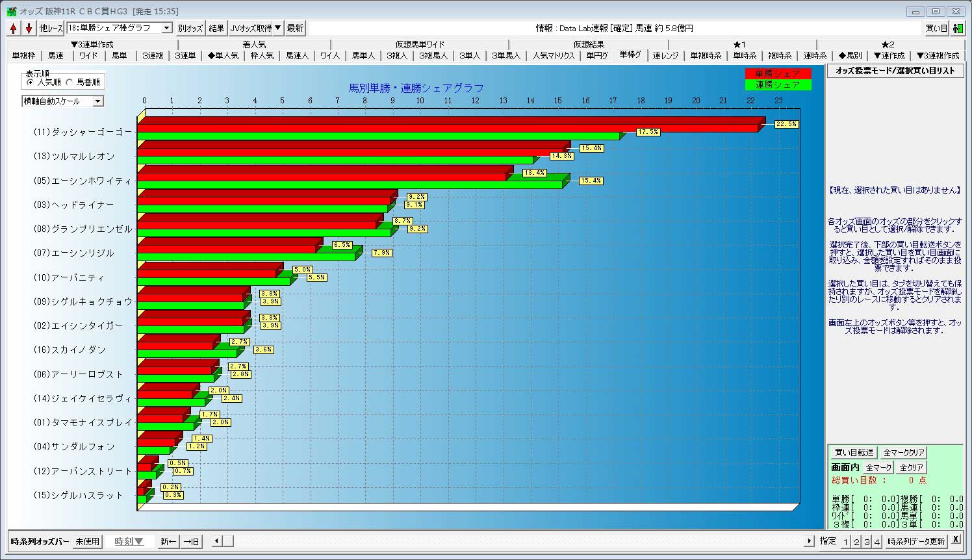The height and width of the screenshot is (560, 972).
Task: Open the JVオッズ取得 dropdown arrow
Action: click(x=278, y=28)
